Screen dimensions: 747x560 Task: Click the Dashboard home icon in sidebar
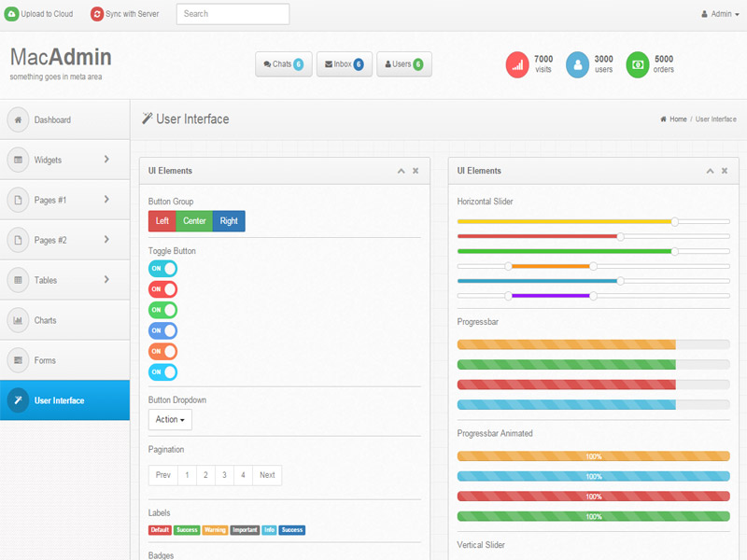click(18, 119)
